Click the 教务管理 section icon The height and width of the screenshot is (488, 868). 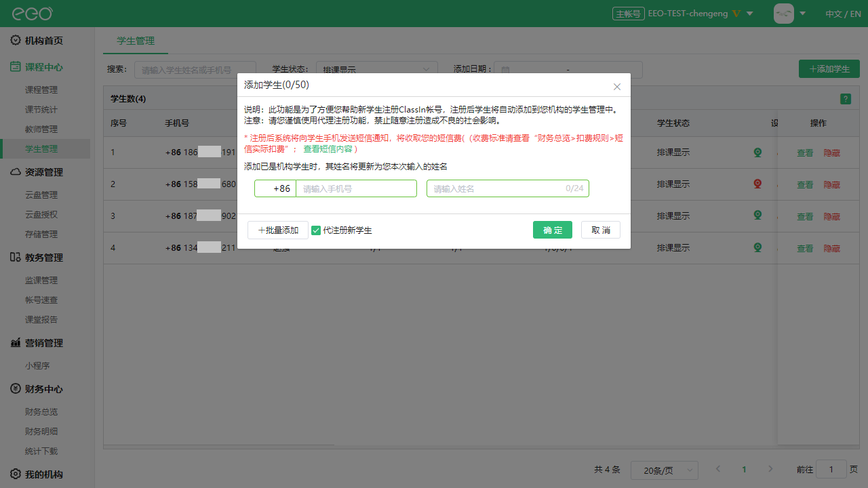(16, 258)
